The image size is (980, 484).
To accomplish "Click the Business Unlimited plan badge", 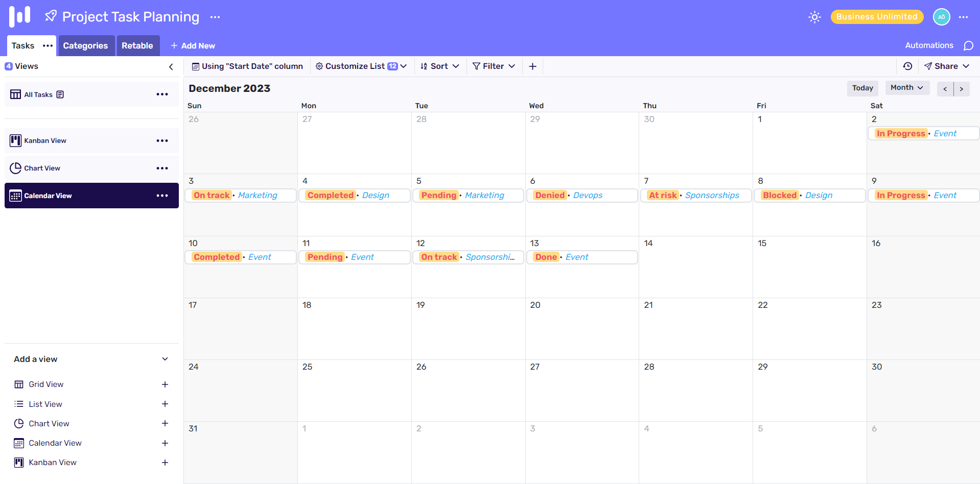I will click(877, 17).
